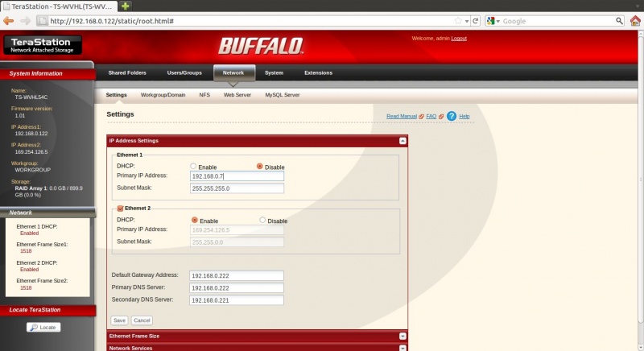The height and width of the screenshot is (351, 644).
Task: Toggle the Ethernet 2 checkbox
Action: (x=120, y=209)
